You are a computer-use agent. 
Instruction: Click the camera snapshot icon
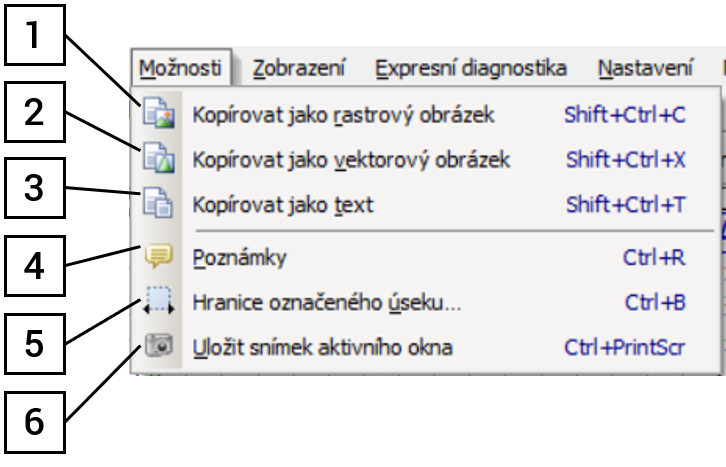(x=159, y=347)
